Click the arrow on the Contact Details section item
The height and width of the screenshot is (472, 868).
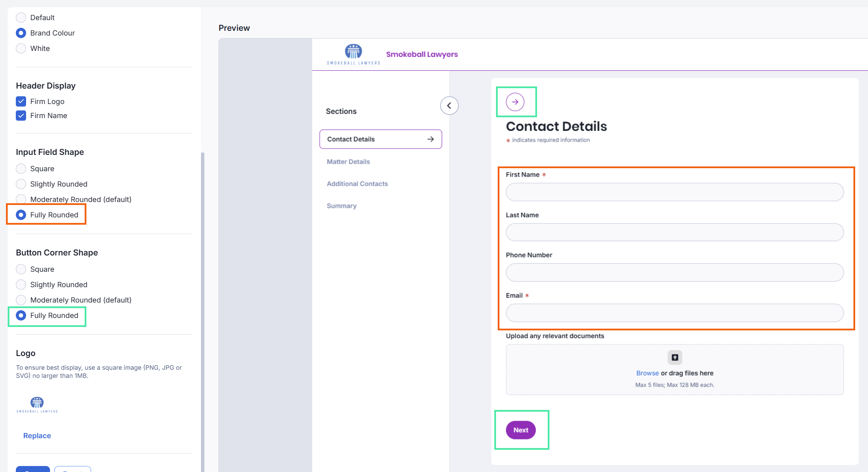point(431,139)
